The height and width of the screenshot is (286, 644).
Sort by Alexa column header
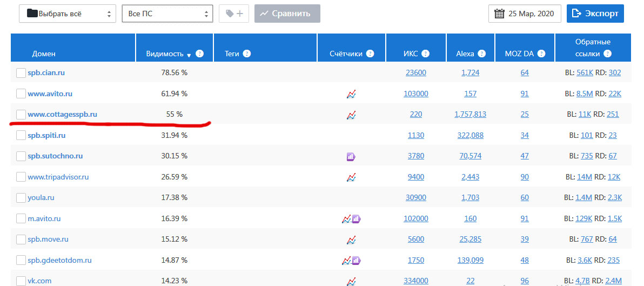(465, 54)
